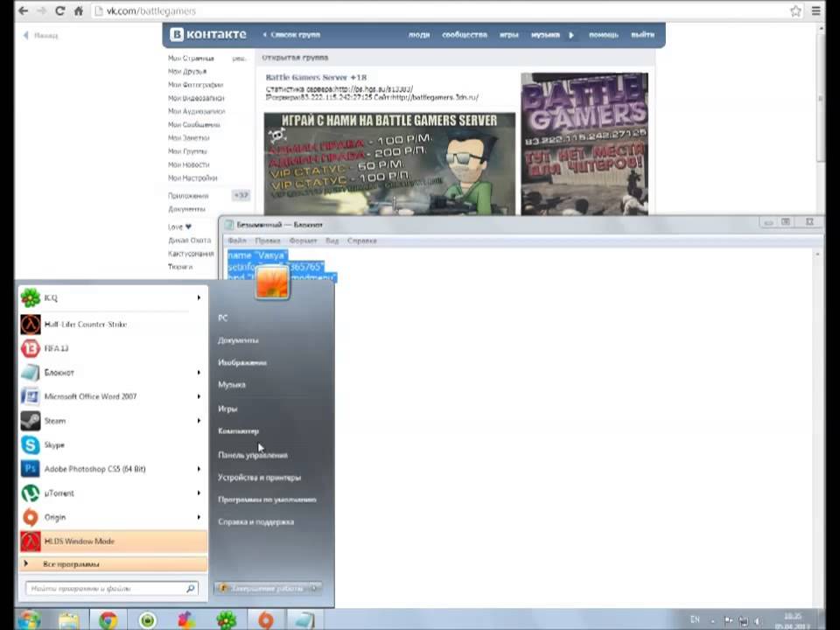Open File Explorer from the taskbar
The image size is (840, 630).
(68, 620)
